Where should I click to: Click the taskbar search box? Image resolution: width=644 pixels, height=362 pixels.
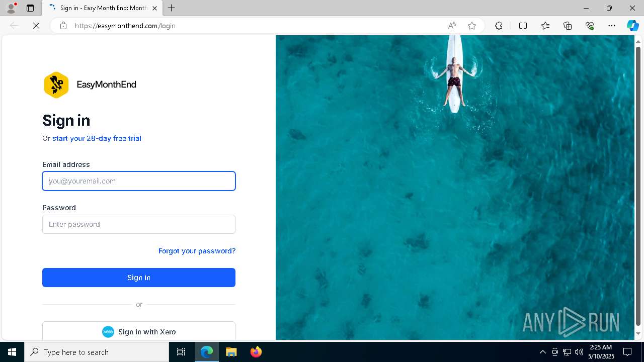[x=97, y=352]
